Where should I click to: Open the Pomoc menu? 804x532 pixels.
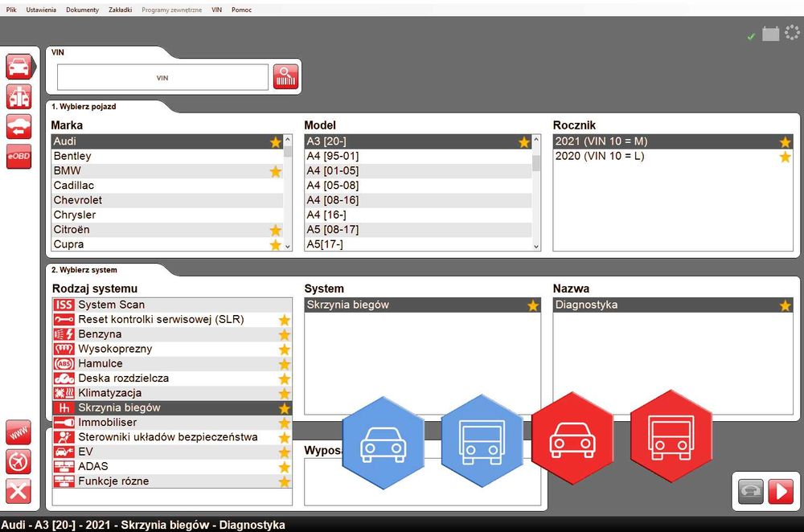(241, 10)
